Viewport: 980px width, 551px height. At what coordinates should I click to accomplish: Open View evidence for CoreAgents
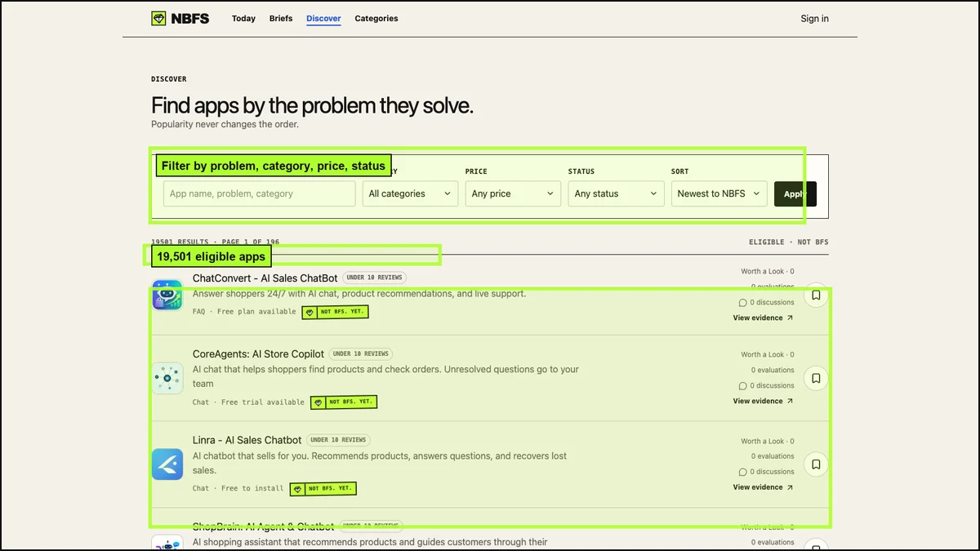pos(763,401)
